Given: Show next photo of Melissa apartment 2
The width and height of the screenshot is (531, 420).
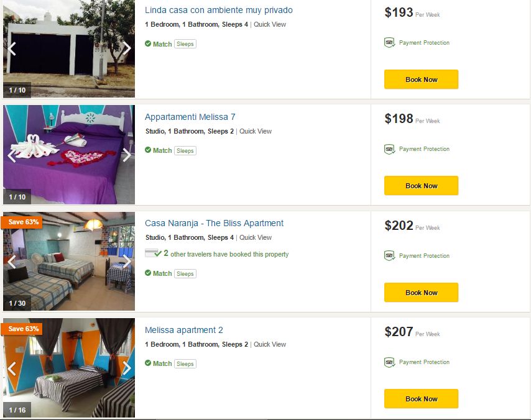Looking at the screenshot, I should pyautogui.click(x=127, y=368).
